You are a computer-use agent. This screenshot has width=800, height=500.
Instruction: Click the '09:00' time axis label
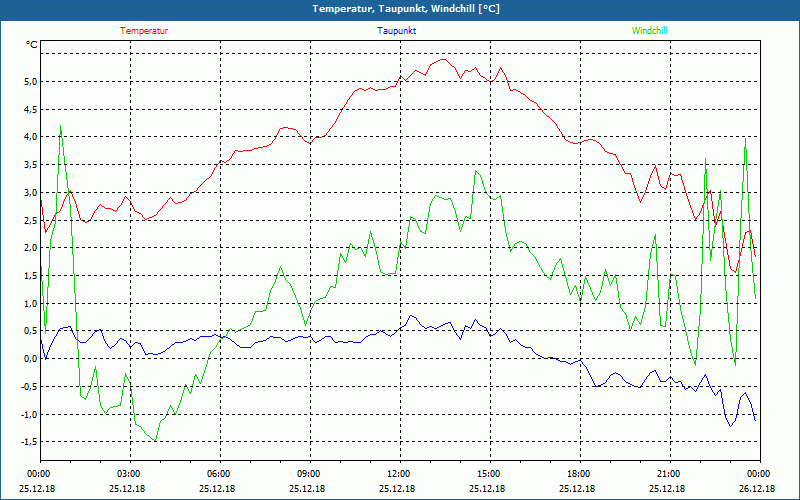pyautogui.click(x=310, y=474)
